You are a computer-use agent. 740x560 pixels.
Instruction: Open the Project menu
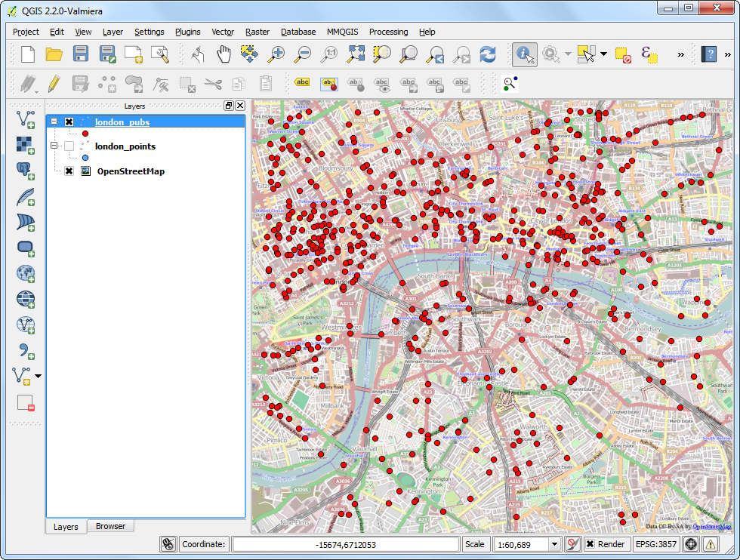coord(26,32)
